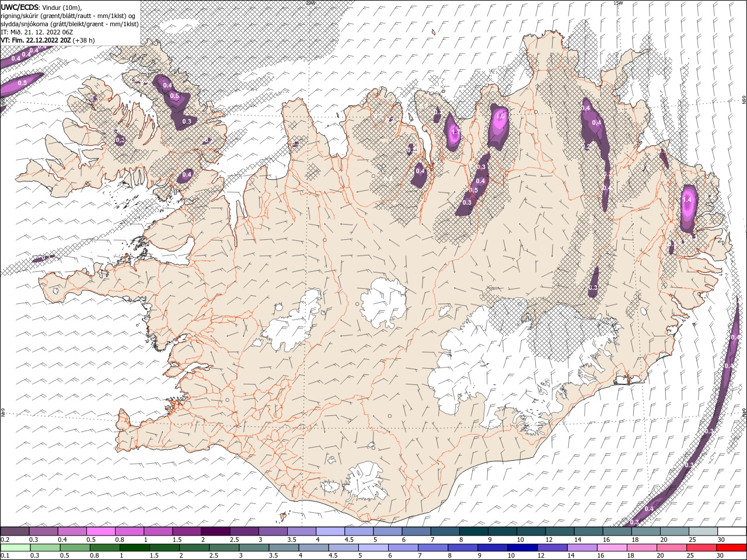The image size is (747, 560).
Task: Click the '20W' longitude label at the top
Action: tap(310, 3)
